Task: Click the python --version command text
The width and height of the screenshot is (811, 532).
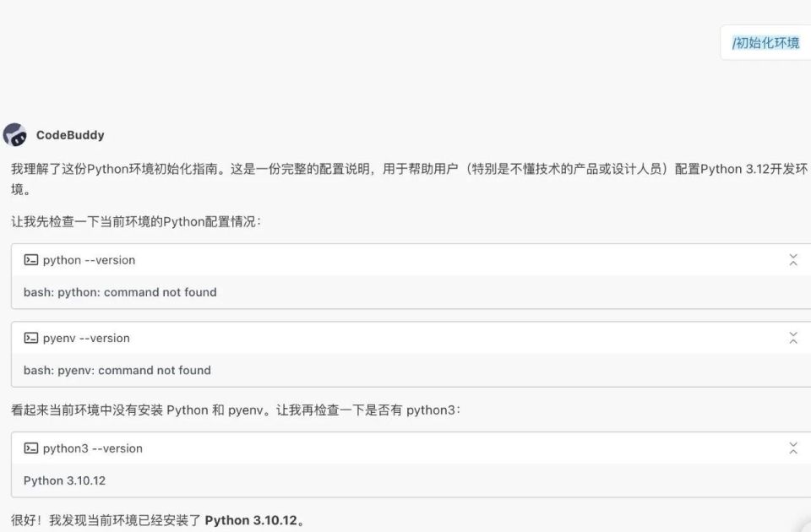Action: [x=89, y=260]
